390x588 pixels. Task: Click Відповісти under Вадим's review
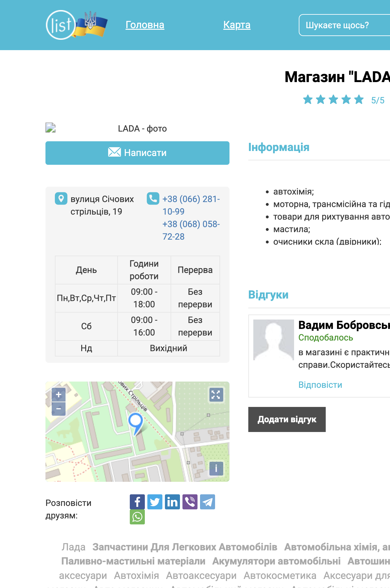pos(320,385)
